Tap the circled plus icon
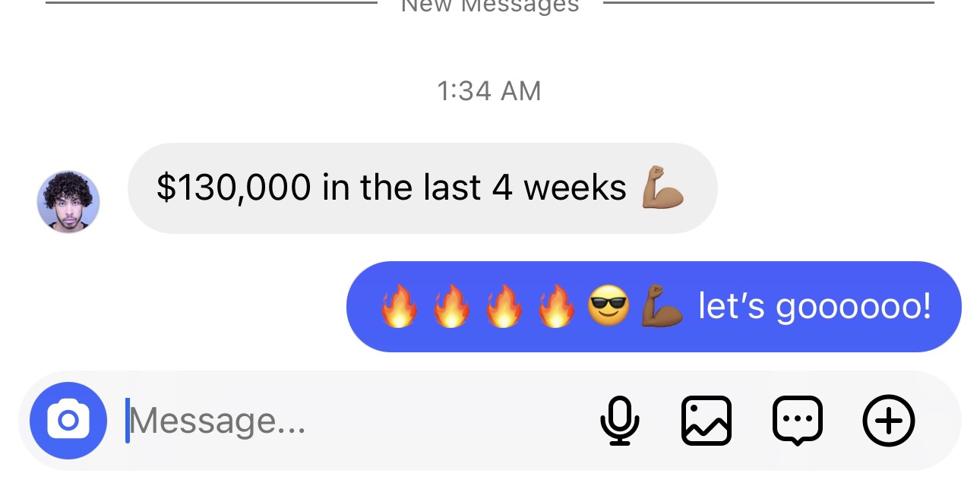This screenshot has width=980, height=489. pos(889,421)
